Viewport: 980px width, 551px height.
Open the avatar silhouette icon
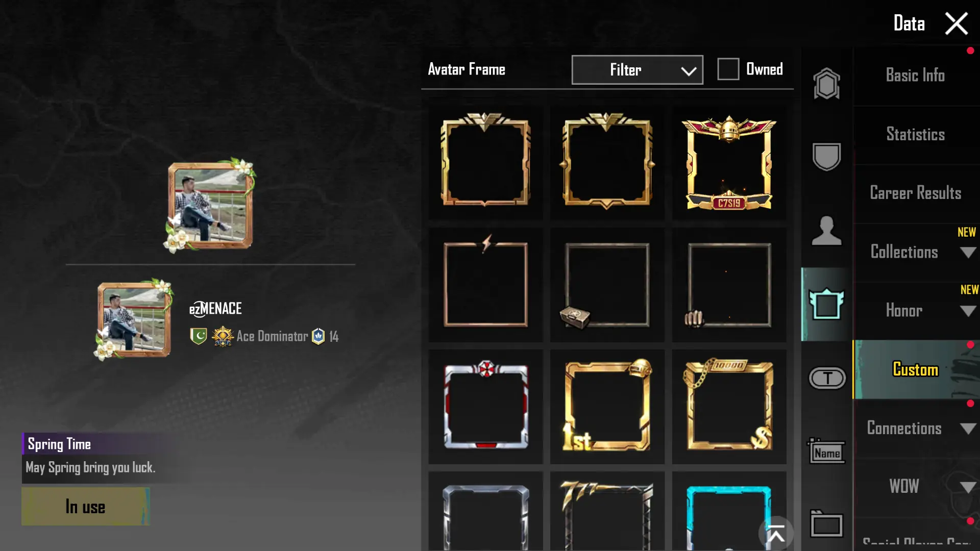pyautogui.click(x=826, y=231)
